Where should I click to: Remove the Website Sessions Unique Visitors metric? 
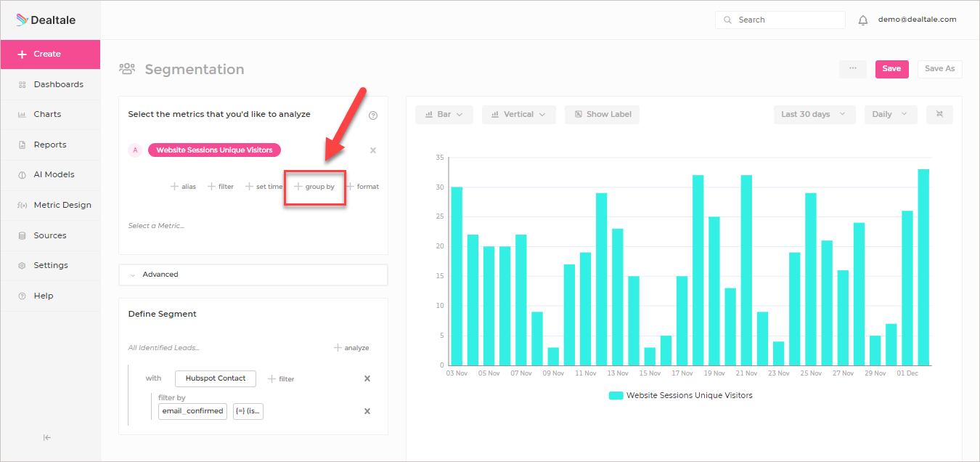coord(373,150)
